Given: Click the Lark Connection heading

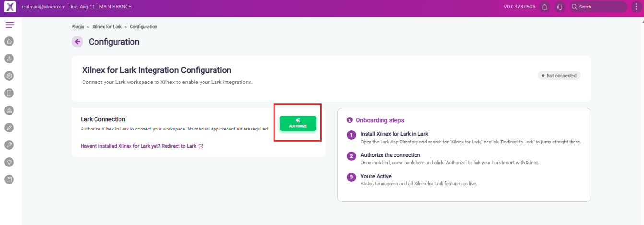Looking at the screenshot, I should coord(103,119).
